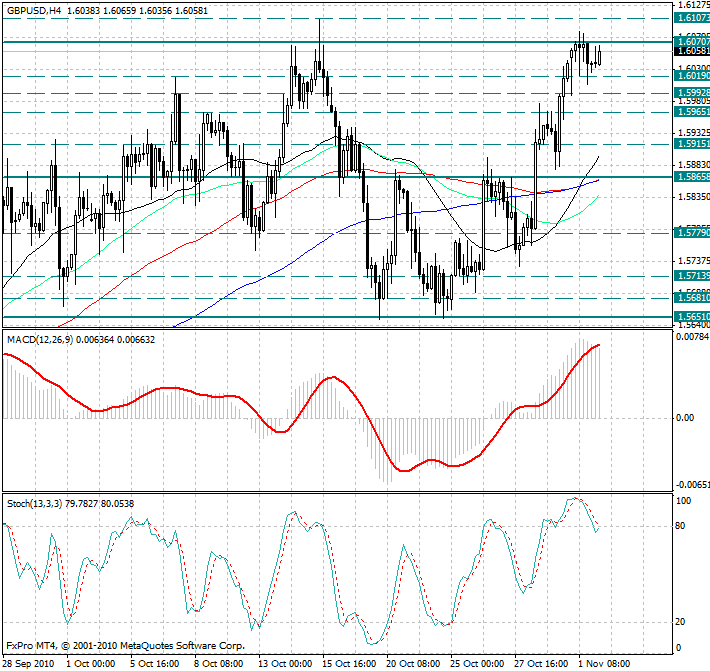The height and width of the screenshot is (671, 710).
Task: Click the 1 Oct 00:00 date label
Action: pos(91,664)
